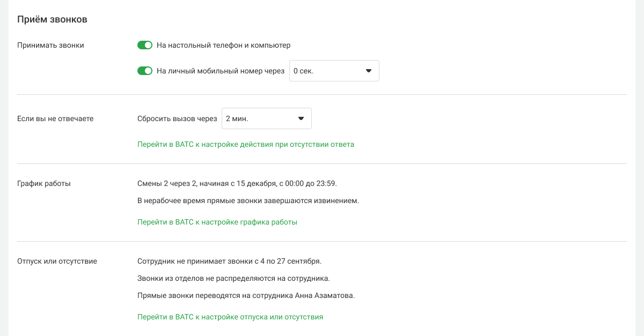The height and width of the screenshot is (336, 644).
Task: Click the "На личный мобильный номер через" text
Action: point(221,71)
